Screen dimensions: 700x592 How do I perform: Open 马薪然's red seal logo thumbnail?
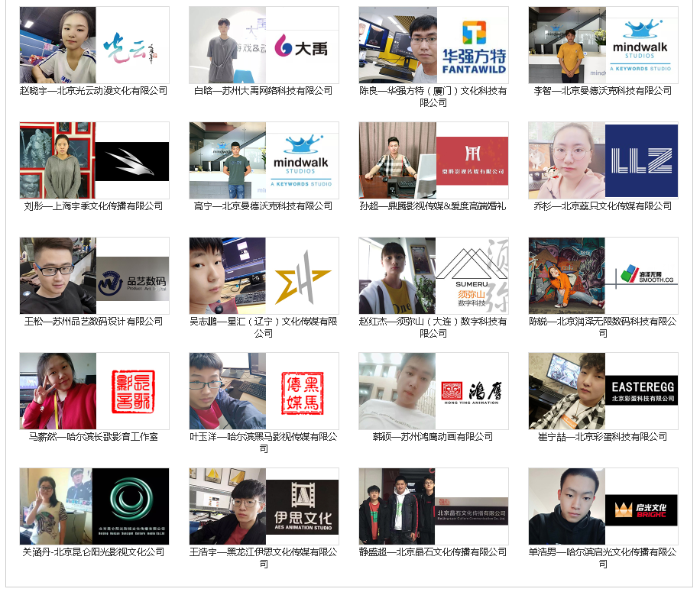point(94,391)
